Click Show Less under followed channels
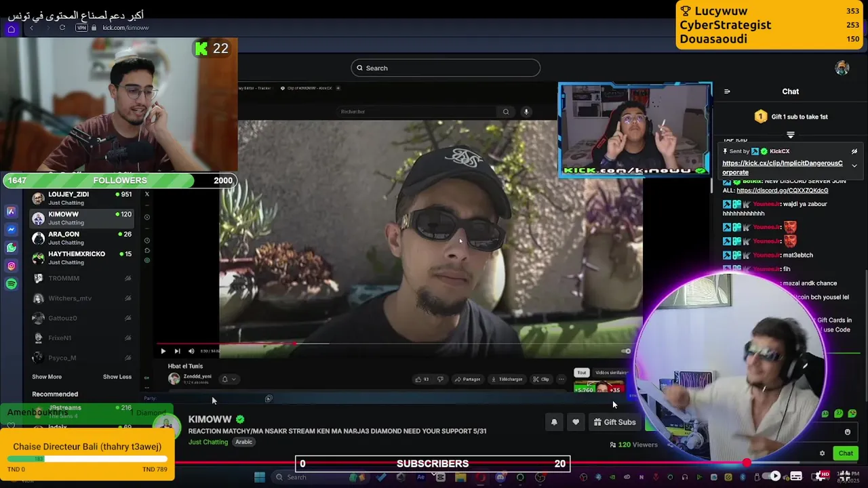The image size is (868, 488). [117, 377]
